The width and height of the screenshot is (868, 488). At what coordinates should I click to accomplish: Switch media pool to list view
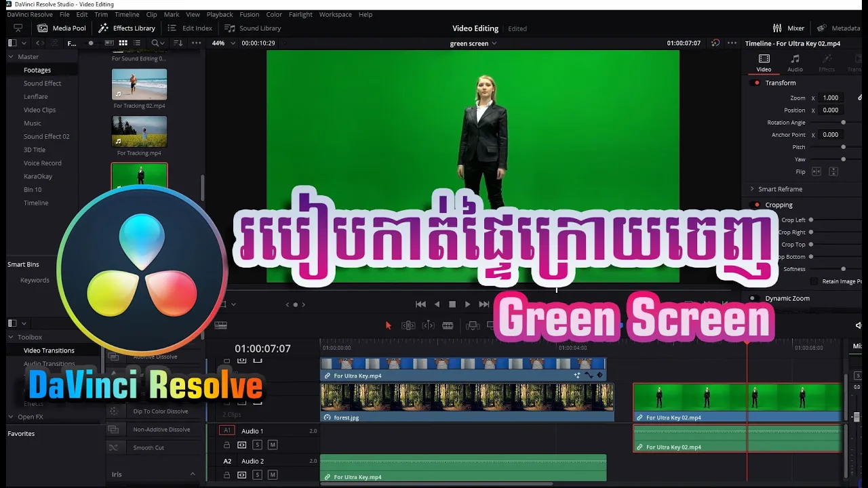coord(138,43)
